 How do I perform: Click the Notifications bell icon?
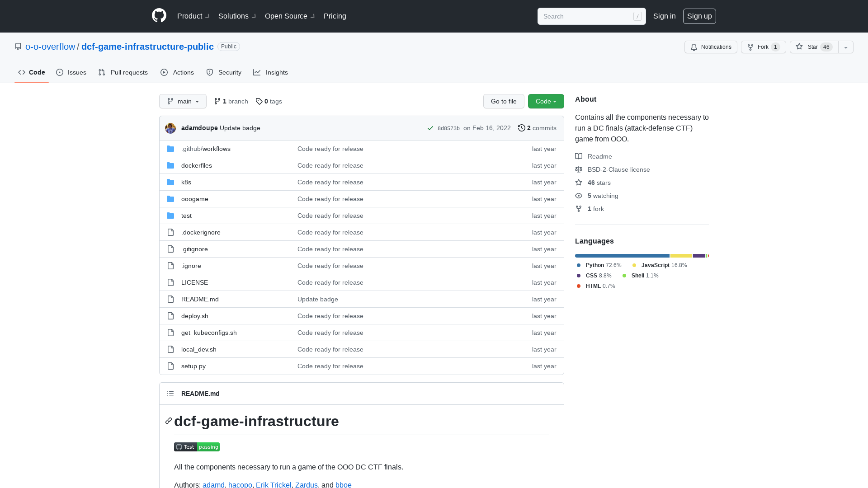pos(694,47)
